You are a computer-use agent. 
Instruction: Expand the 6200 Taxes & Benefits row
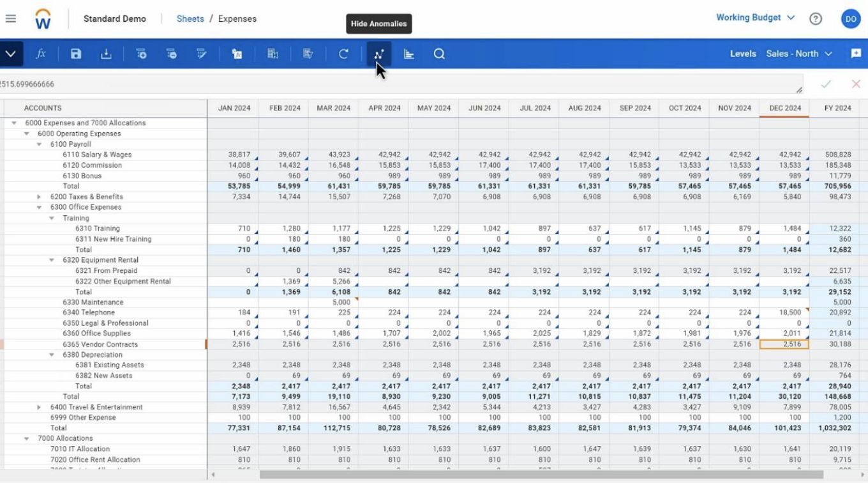(x=40, y=197)
